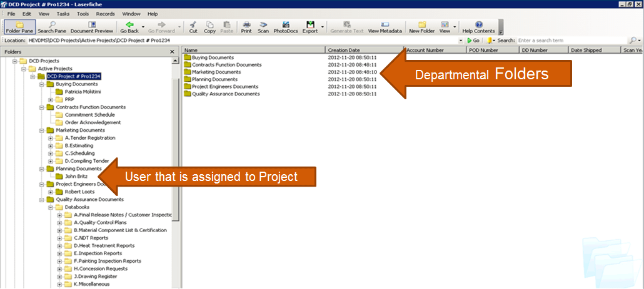
Task: Click the Export toolbar icon
Action: 310,27
